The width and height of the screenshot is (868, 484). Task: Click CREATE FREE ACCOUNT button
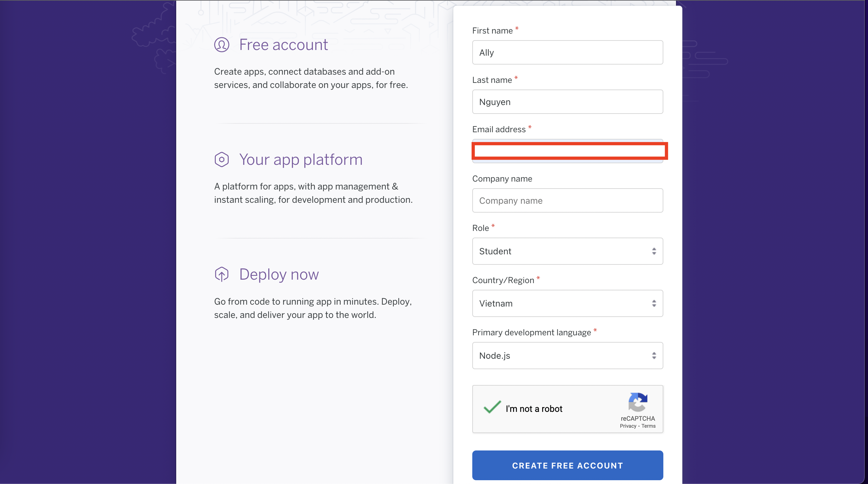click(x=568, y=466)
